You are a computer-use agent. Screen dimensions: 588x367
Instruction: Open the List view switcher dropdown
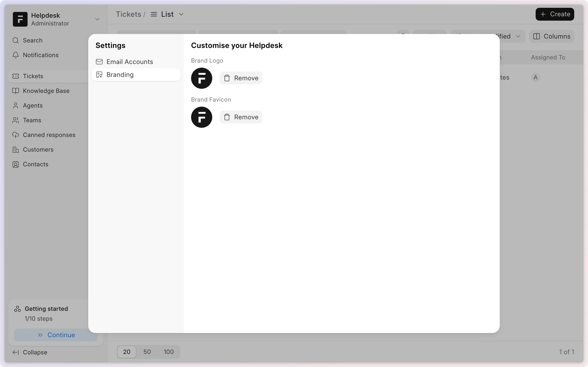pyautogui.click(x=181, y=14)
